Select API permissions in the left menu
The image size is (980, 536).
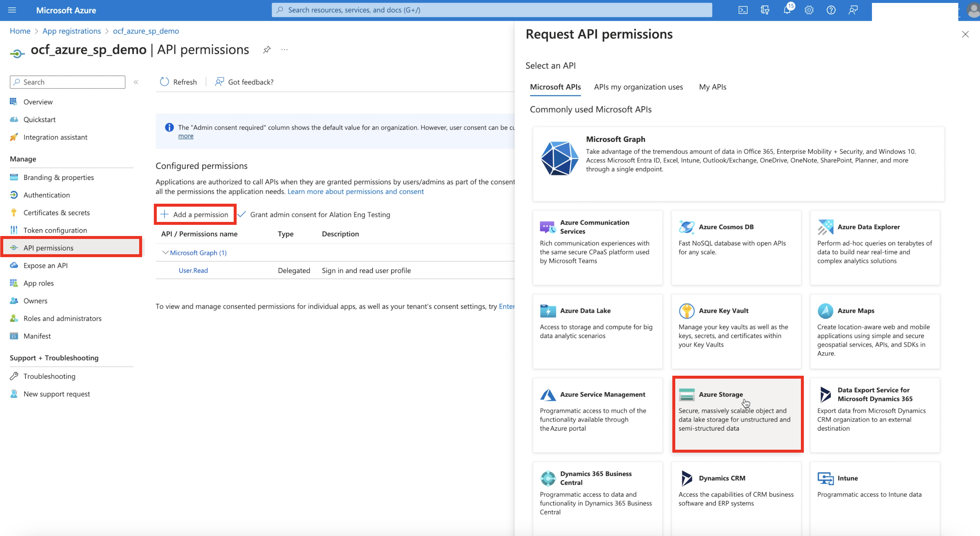(72, 248)
